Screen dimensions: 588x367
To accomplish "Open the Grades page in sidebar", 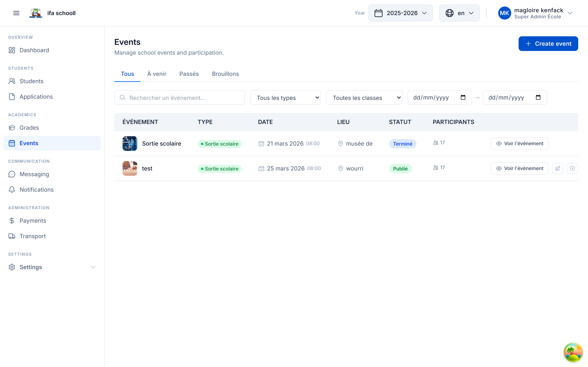I will (x=29, y=128).
